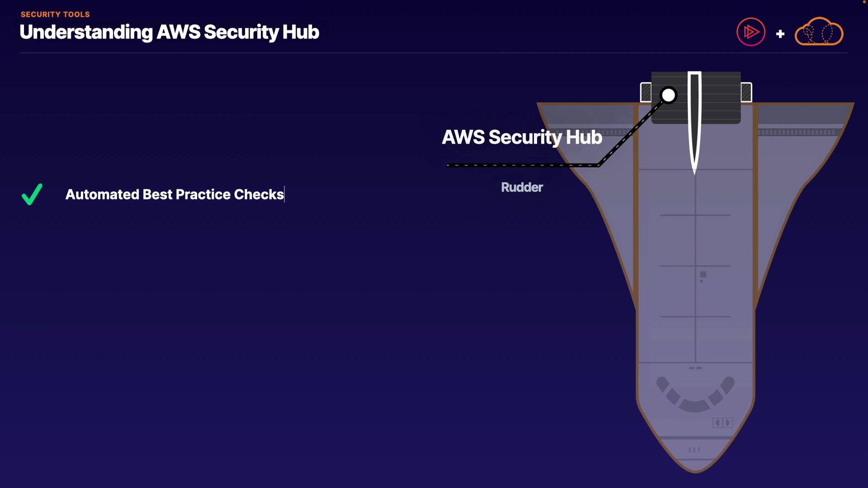Click the SECURITY TOOLS section label

(x=55, y=14)
